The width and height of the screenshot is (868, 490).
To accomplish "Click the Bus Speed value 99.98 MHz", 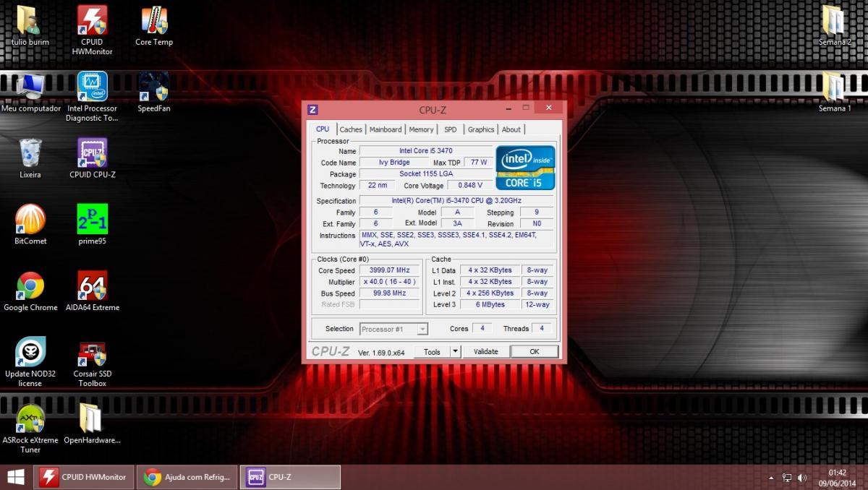I will pyautogui.click(x=390, y=293).
